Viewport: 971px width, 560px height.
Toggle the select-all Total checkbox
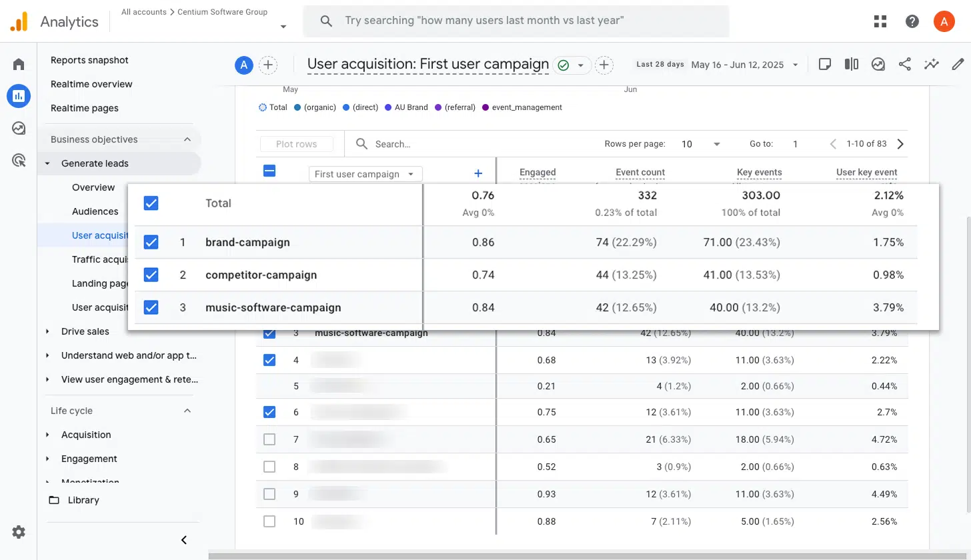pos(151,203)
